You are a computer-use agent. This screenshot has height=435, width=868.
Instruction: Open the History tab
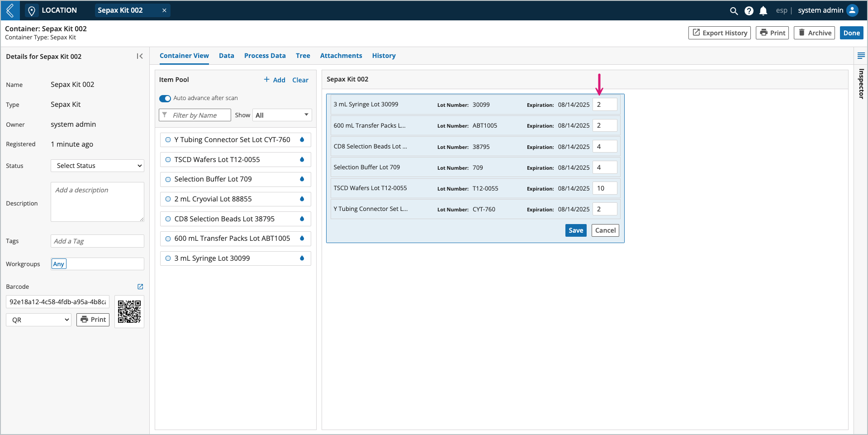coord(384,56)
